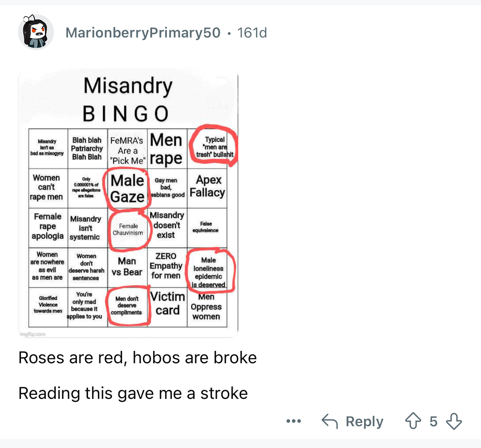Open the Misandry BINGO image by its title
The image size is (481, 448).
point(128,99)
